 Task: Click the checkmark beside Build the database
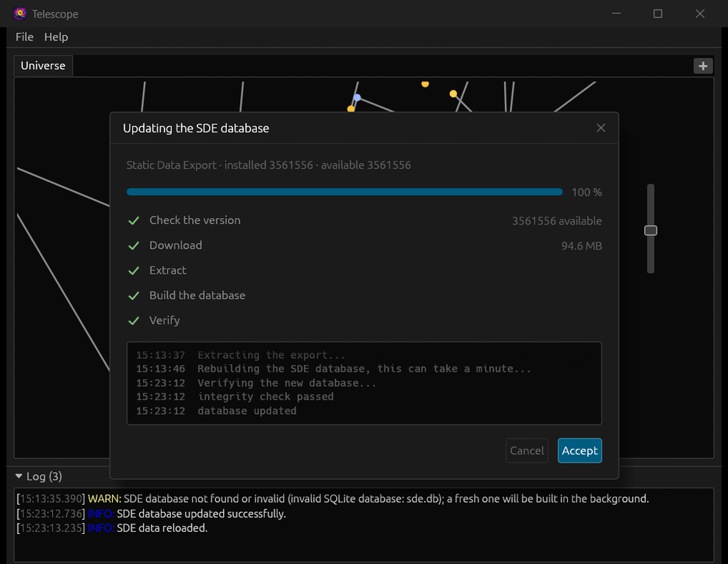pyautogui.click(x=134, y=296)
